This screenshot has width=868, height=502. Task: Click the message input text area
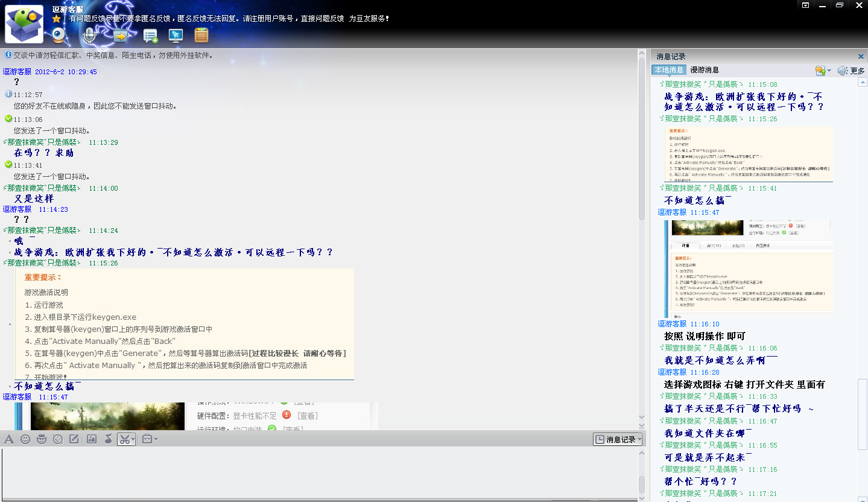click(318, 472)
